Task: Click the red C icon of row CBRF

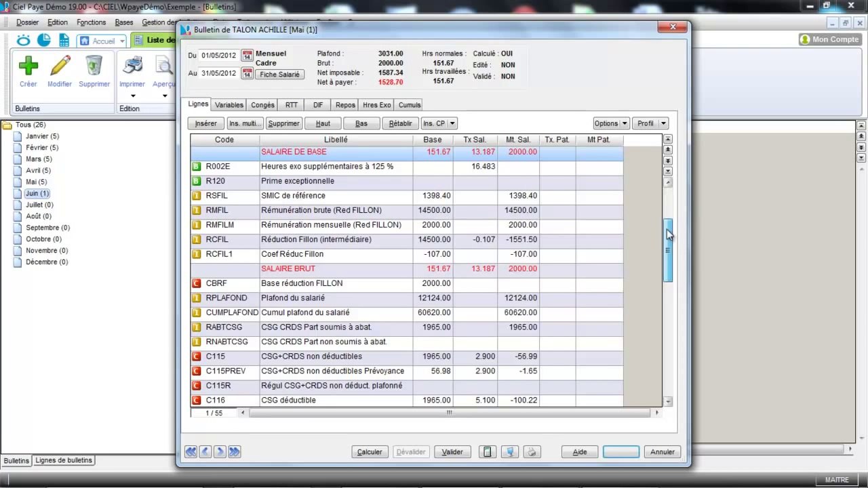Action: [x=197, y=283]
